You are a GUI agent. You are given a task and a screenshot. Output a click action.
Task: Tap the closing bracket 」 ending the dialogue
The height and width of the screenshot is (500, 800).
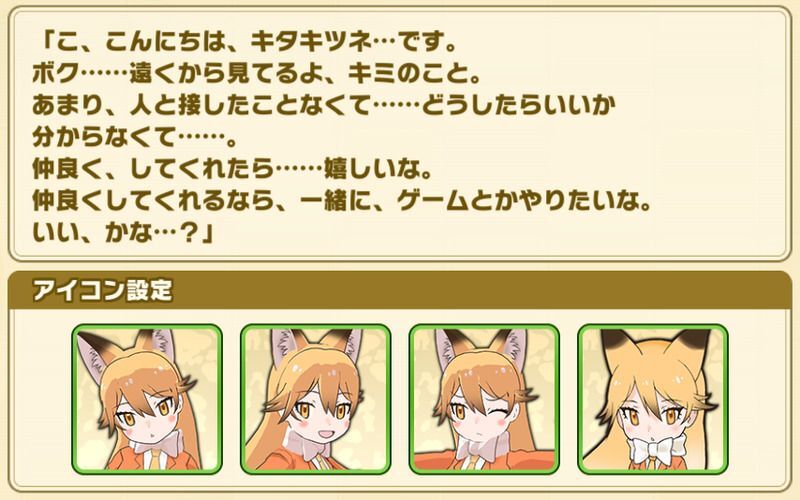[205, 234]
